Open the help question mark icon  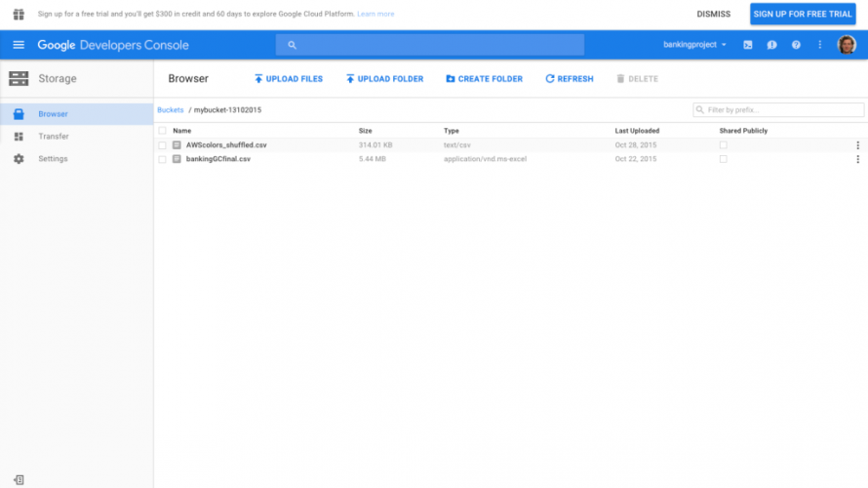pos(796,45)
